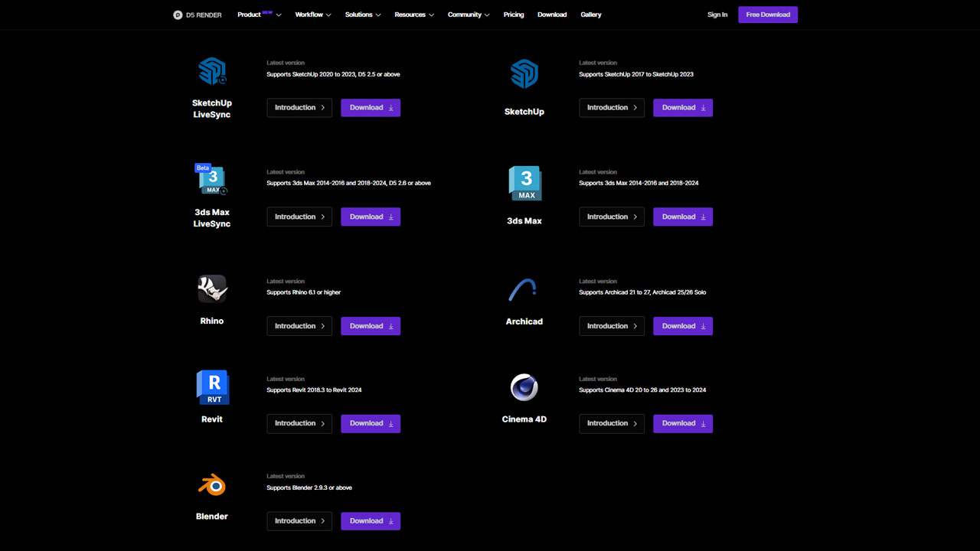Click the D5 Render logo
Viewport: 980px width, 551px height.
pyautogui.click(x=198, y=15)
